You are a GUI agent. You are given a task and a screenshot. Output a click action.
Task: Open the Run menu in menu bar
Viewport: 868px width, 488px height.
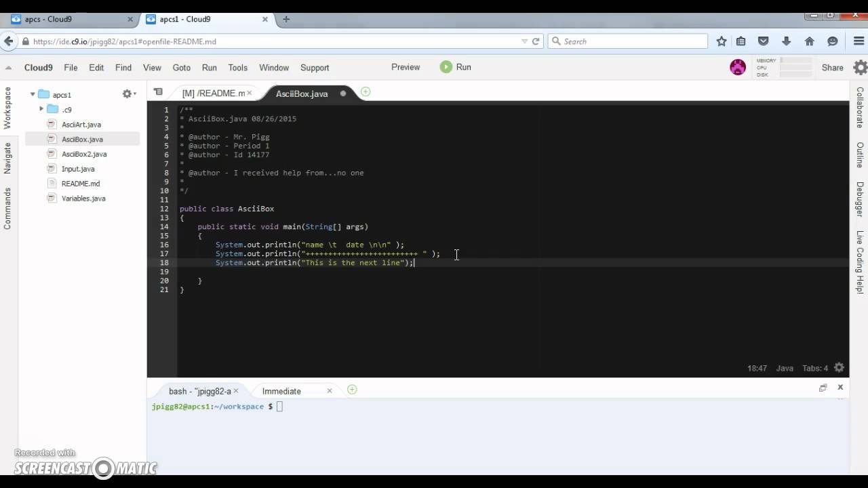tap(210, 68)
